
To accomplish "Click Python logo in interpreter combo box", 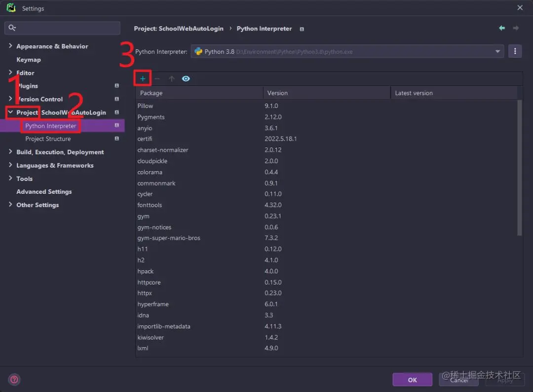I will tap(198, 52).
